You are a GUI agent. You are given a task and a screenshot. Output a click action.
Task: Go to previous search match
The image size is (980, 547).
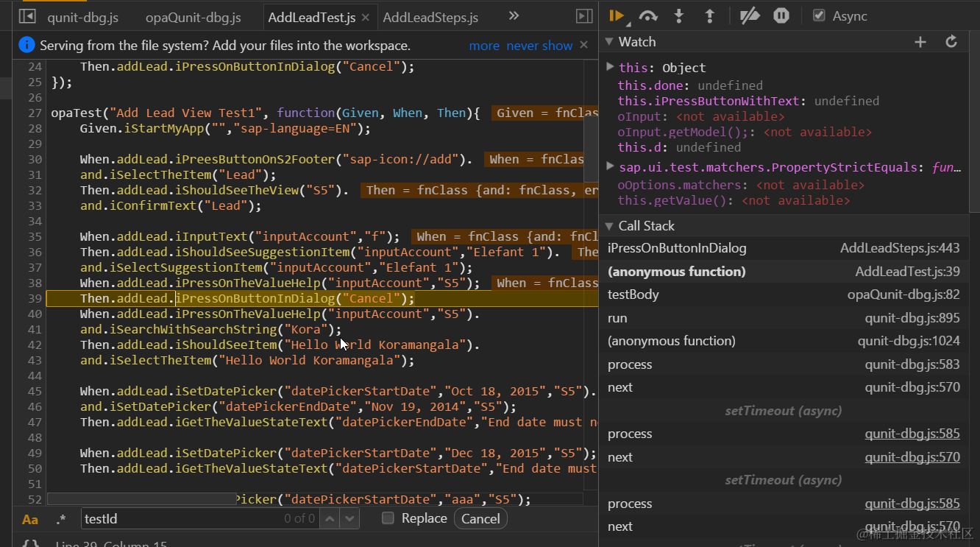330,519
